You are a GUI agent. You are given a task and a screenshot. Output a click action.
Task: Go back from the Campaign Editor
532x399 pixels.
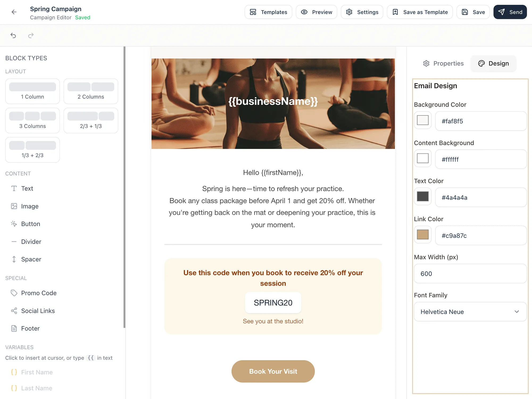14,12
